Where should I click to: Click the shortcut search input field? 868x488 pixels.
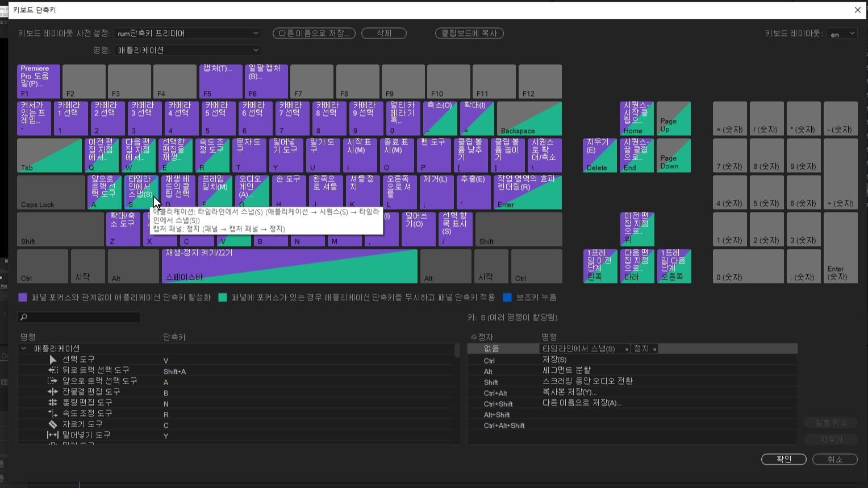[79, 317]
